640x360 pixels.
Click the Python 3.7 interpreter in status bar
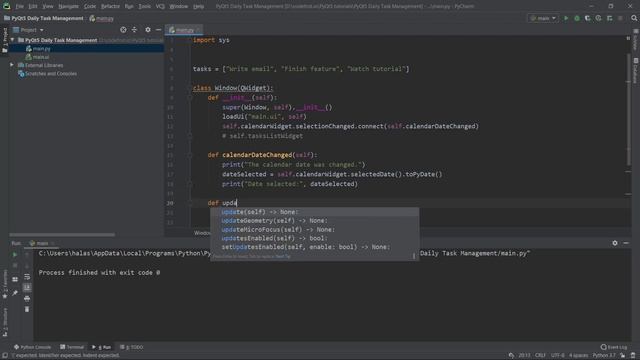tap(604, 356)
